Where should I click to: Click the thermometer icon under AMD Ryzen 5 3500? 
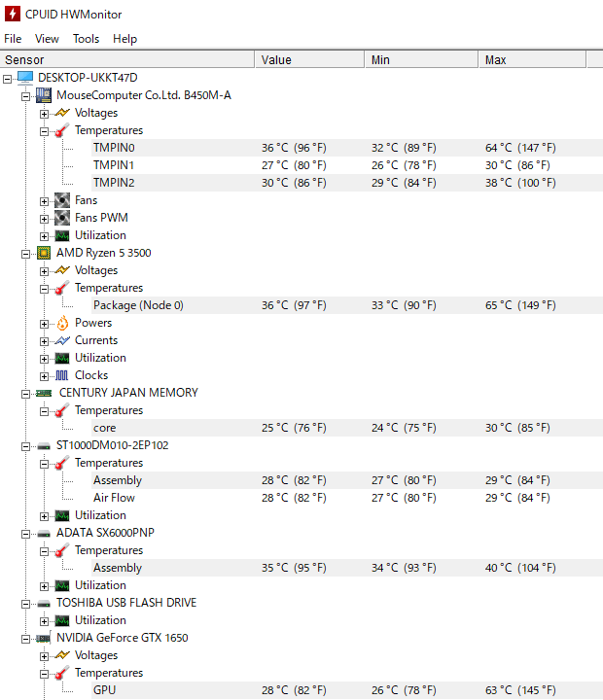[62, 288]
